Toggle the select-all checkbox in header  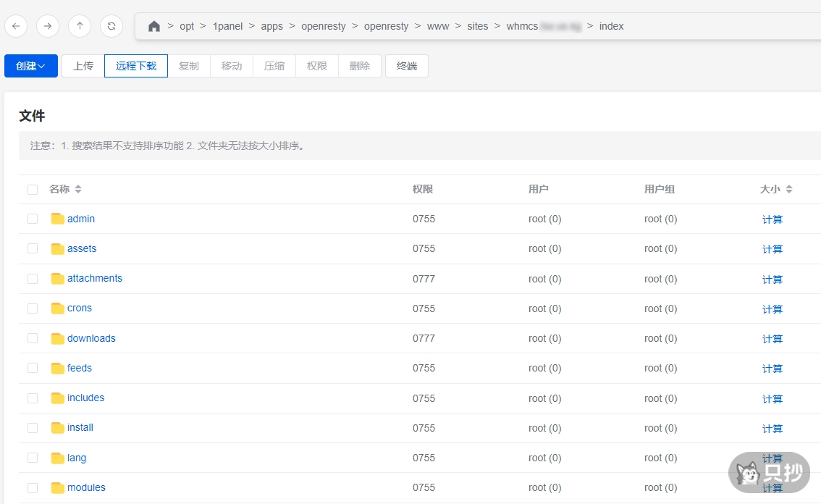(33, 190)
